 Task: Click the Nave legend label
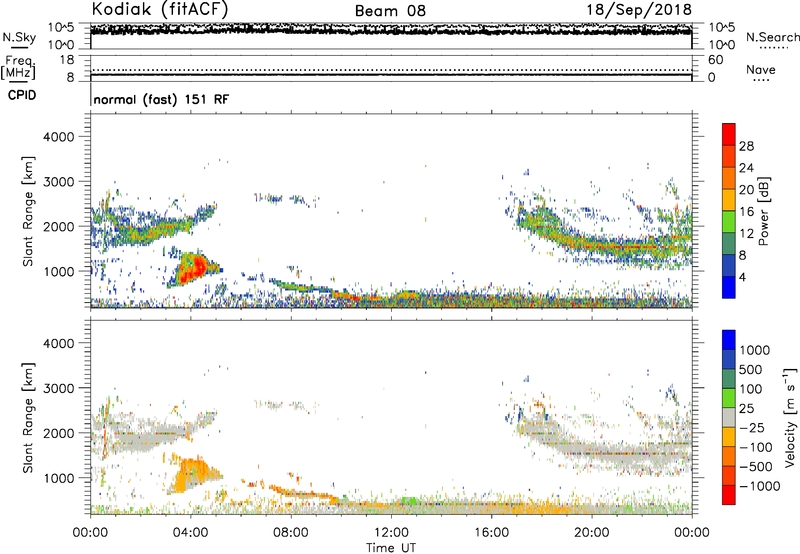pos(761,69)
